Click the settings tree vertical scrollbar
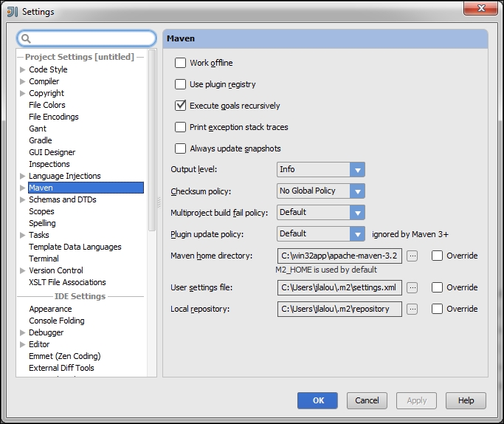 152,140
